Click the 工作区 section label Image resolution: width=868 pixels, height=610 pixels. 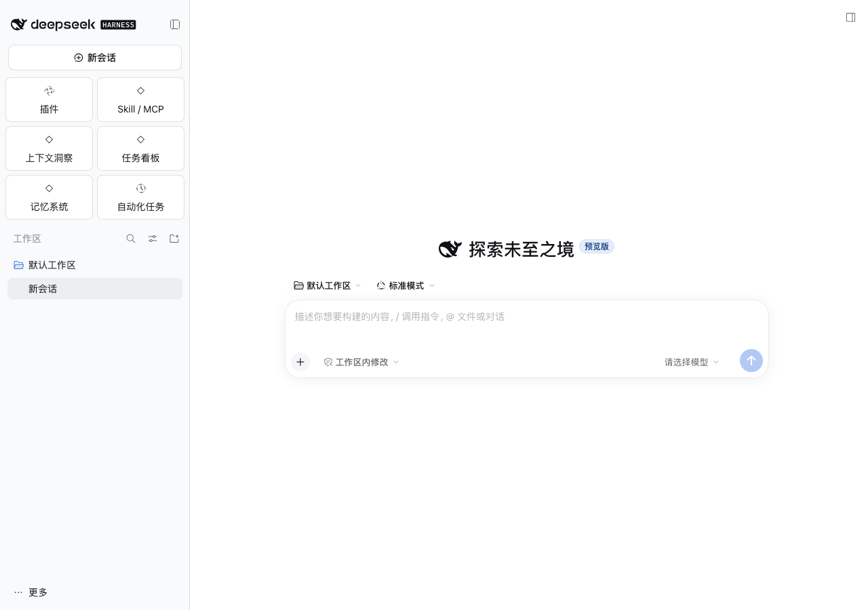pos(27,239)
